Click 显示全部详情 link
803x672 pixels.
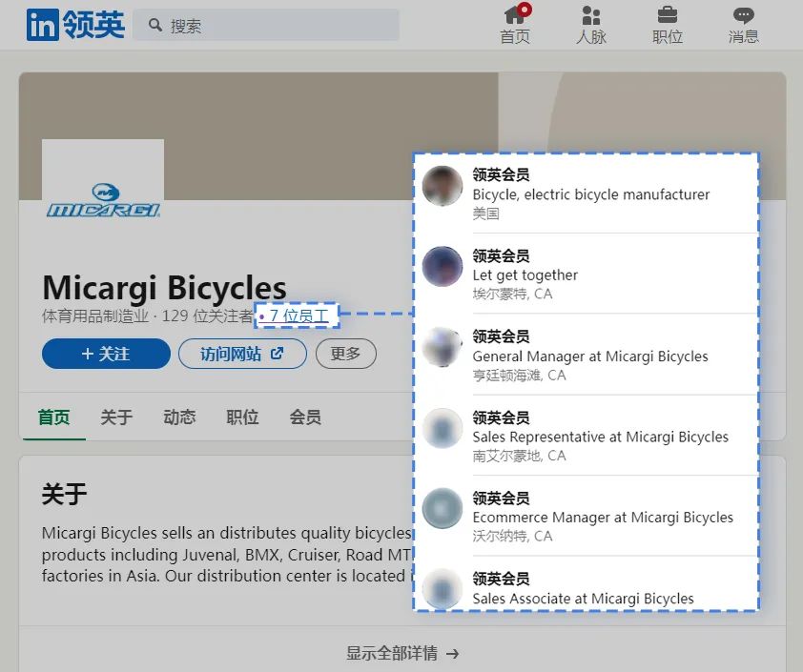click(402, 653)
